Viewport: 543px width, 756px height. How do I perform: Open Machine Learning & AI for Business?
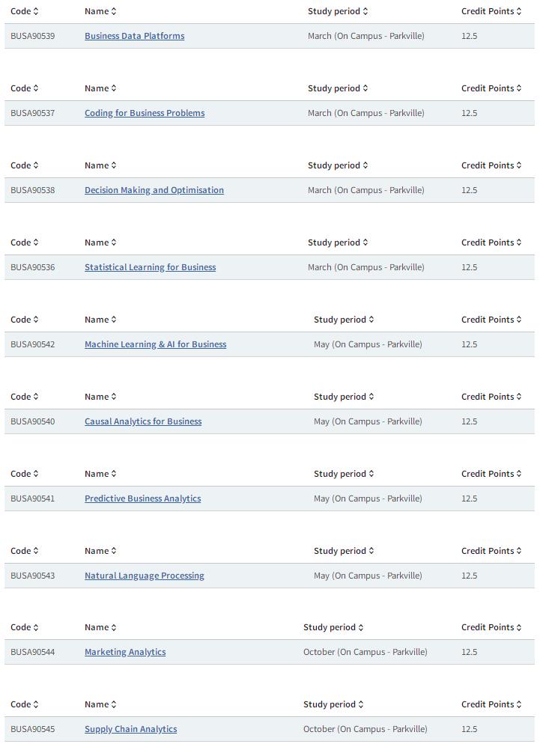point(155,344)
